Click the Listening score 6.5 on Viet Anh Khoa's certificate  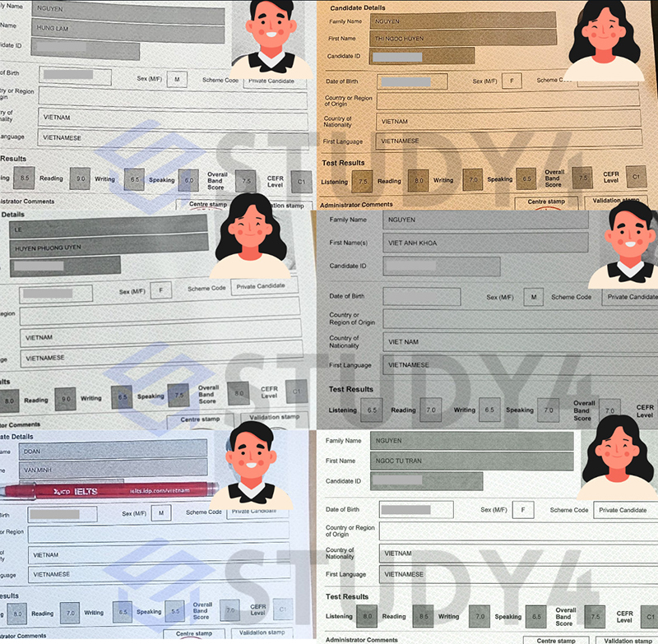coord(372,410)
